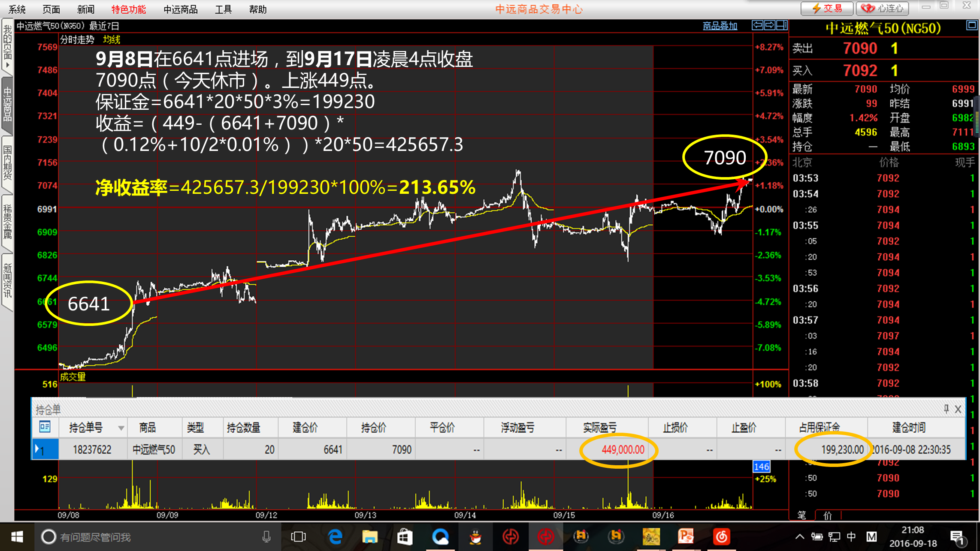Open the 持仓单号 column dropdown arrow
The width and height of the screenshot is (980, 551).
coord(121,428)
